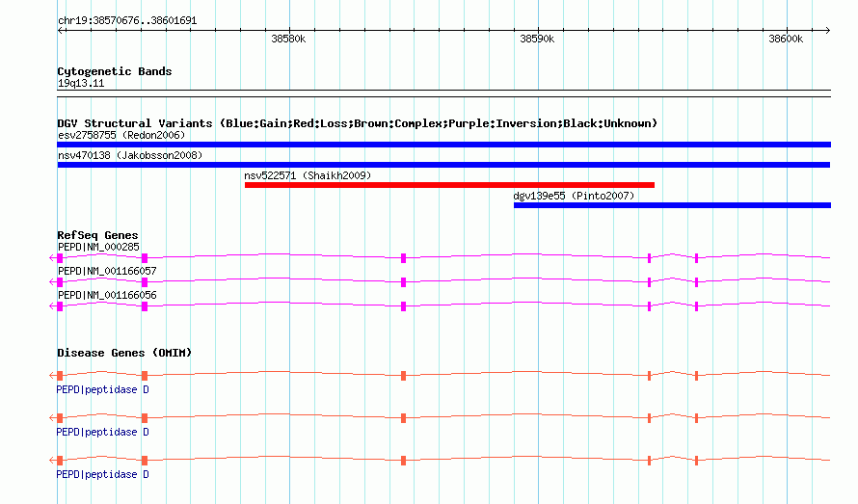Click the rightmost exon of first OMIM PEPD track
Viewport: 858px width, 504px height.
(696, 376)
